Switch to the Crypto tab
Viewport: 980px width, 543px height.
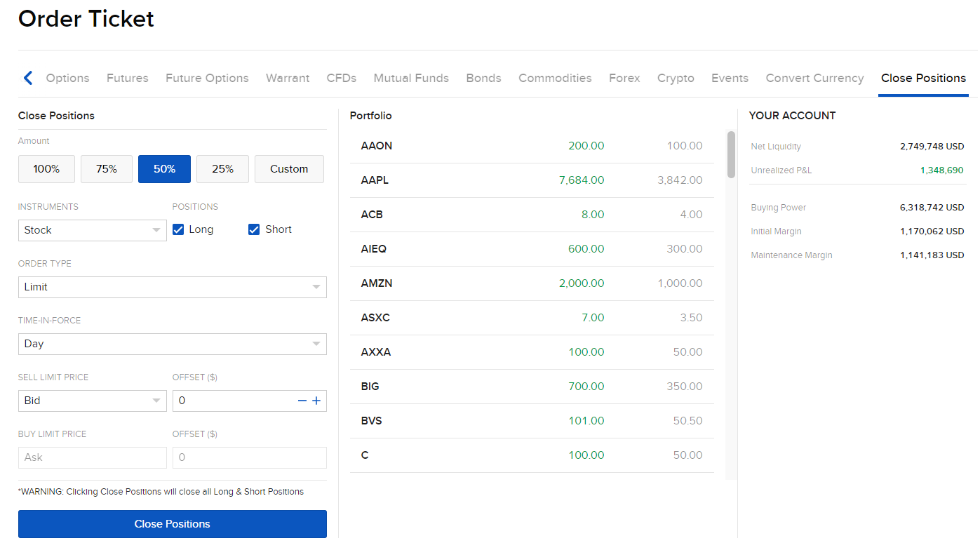pyautogui.click(x=675, y=78)
